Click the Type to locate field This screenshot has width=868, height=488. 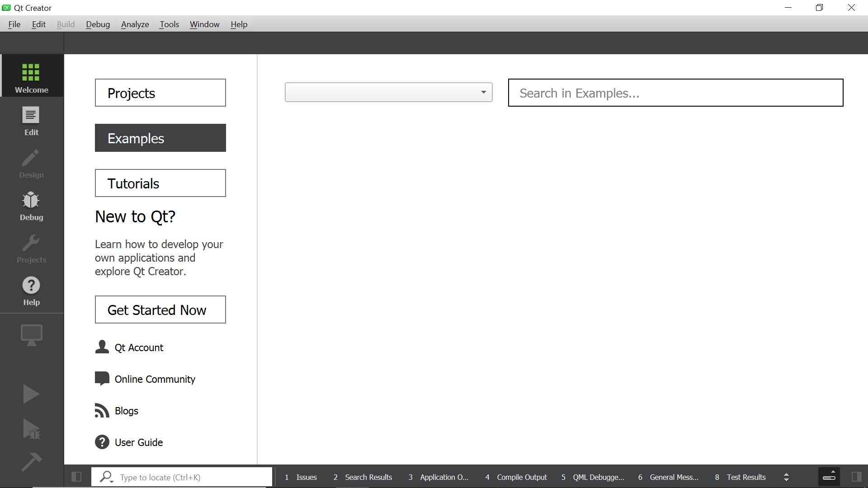click(x=182, y=477)
